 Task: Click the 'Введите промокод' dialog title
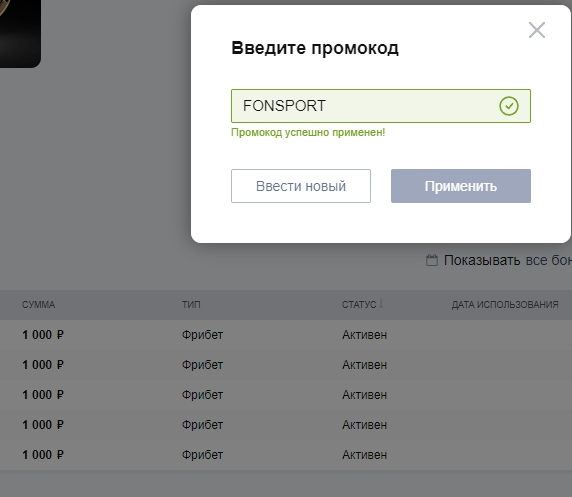pos(315,48)
